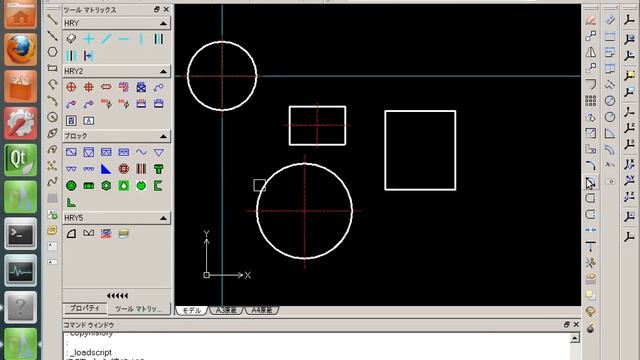
Task: Choose the Mirror tool in Modify toolbar
Action: click(591, 52)
